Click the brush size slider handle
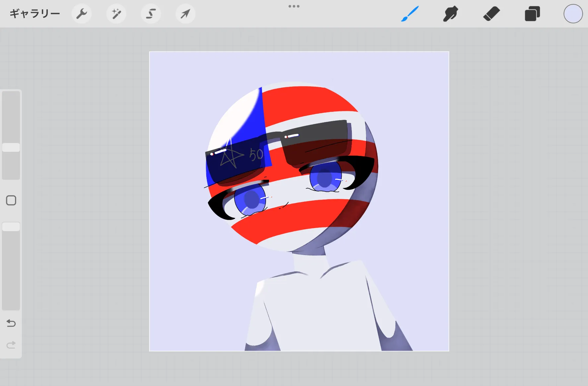 pyautogui.click(x=11, y=148)
